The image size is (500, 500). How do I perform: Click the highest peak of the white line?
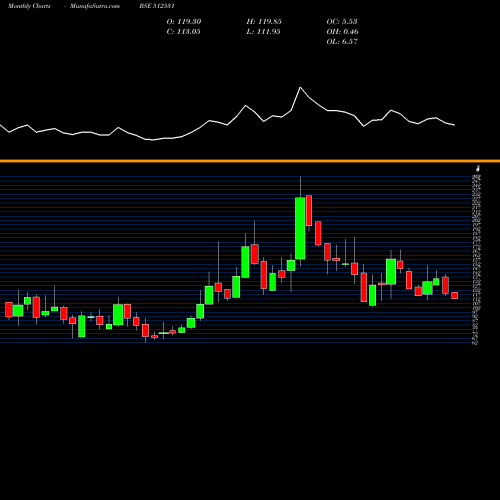click(300, 87)
